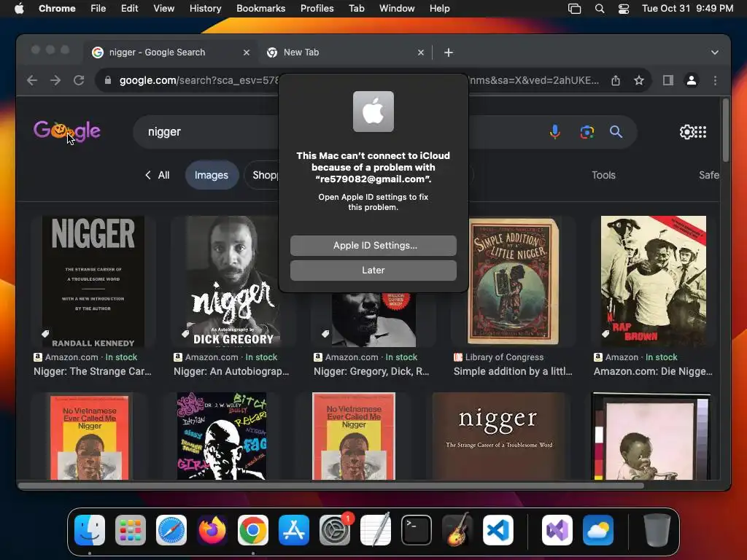
Task: Open Visual Studio Code from the Dock
Action: [498, 529]
